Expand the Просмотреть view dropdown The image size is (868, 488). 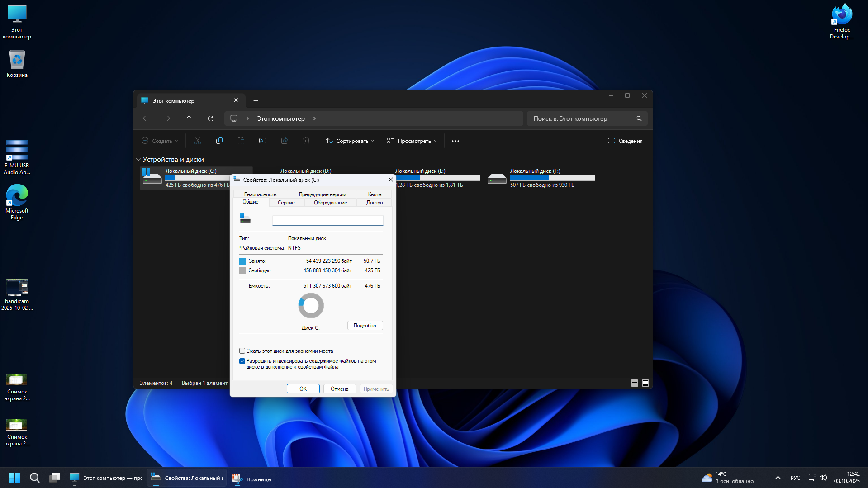pyautogui.click(x=412, y=141)
